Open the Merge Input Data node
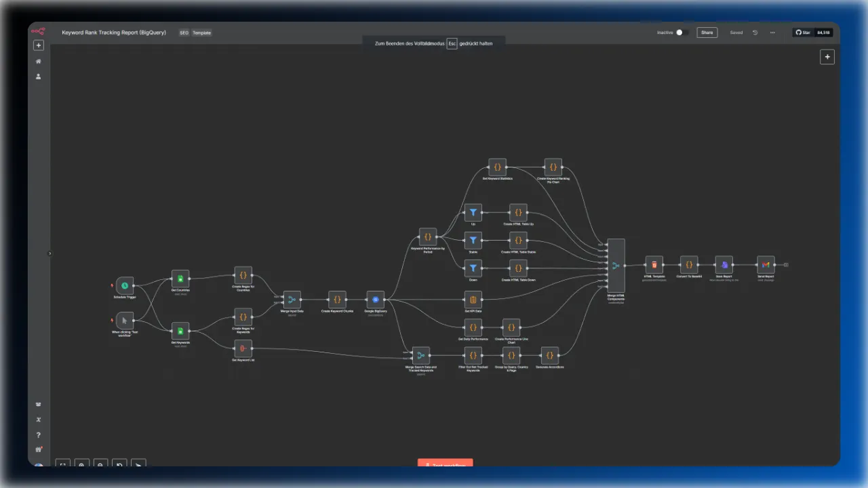 tap(292, 300)
